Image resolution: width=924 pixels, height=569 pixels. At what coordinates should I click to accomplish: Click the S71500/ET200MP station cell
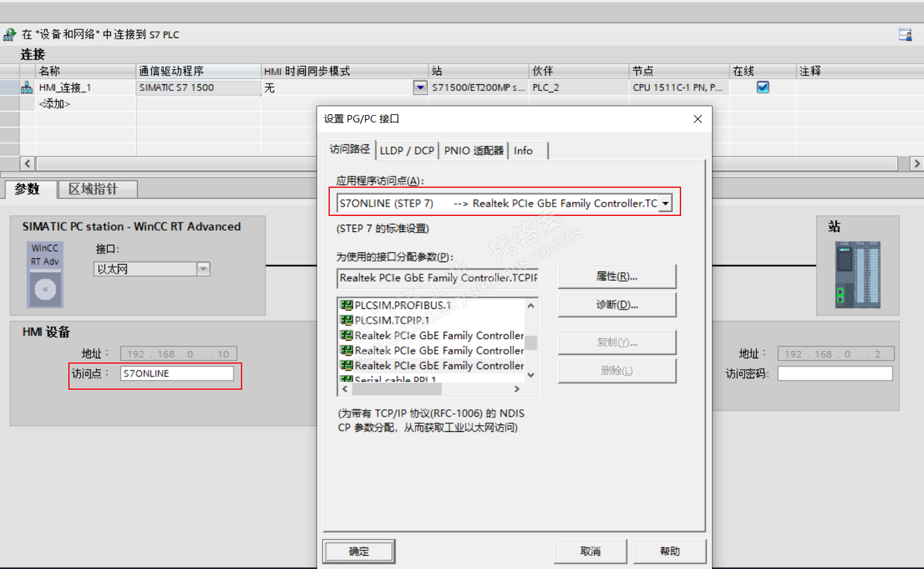click(479, 88)
